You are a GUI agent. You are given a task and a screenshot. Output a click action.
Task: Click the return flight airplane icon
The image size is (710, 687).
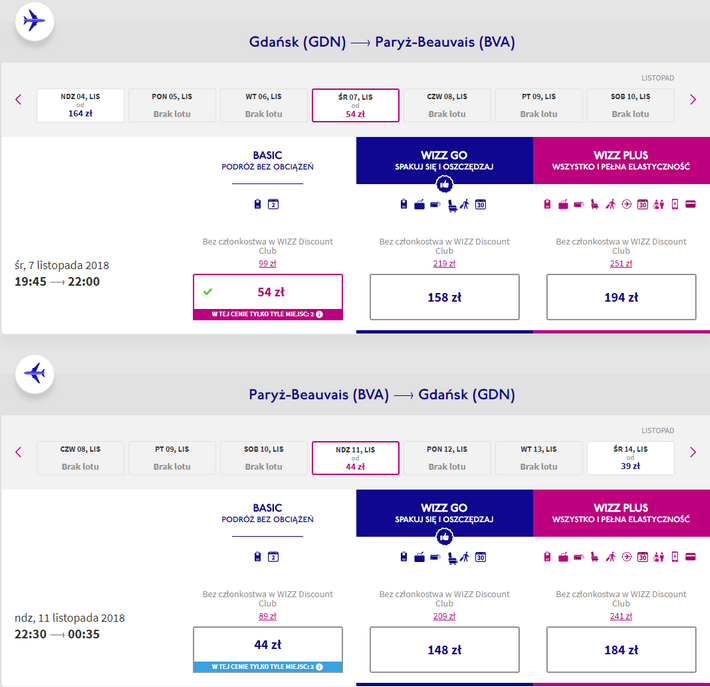[34, 374]
